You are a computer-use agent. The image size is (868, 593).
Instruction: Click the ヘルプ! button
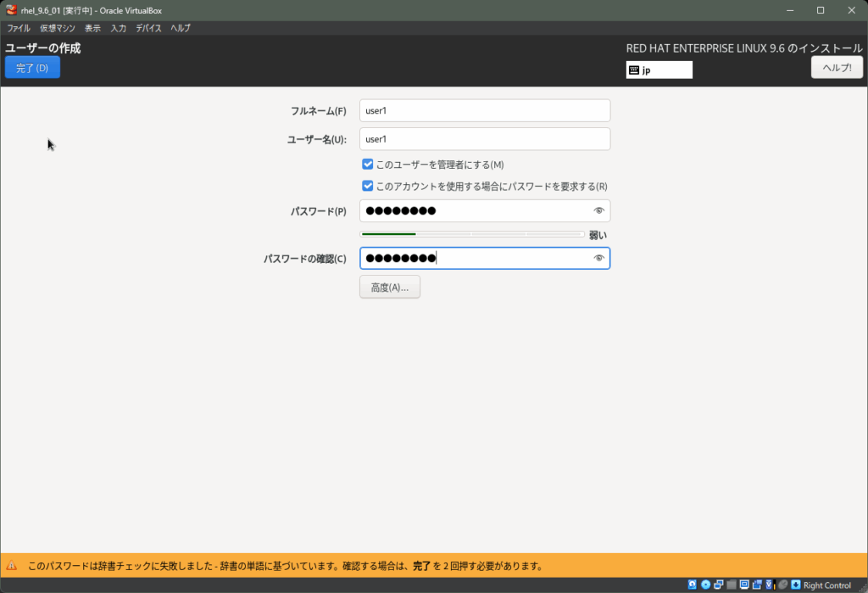(x=837, y=68)
